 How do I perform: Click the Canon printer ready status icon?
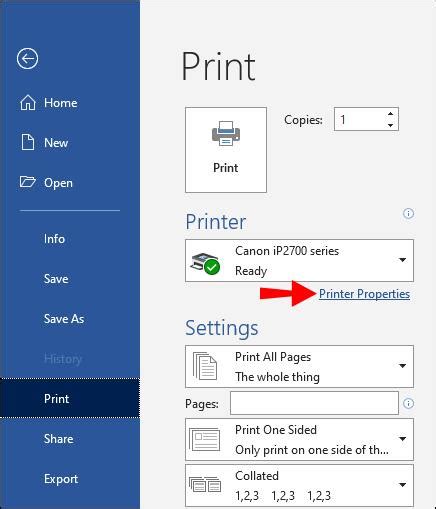point(205,263)
